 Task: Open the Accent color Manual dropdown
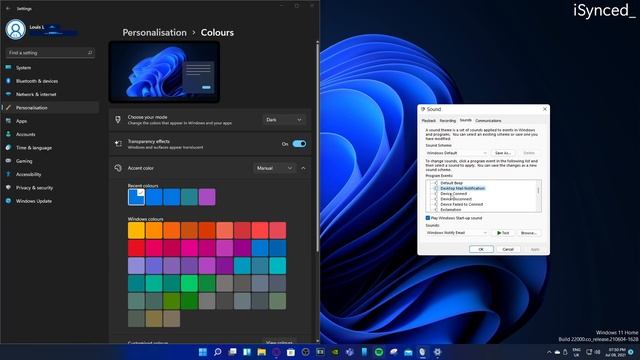(274, 168)
